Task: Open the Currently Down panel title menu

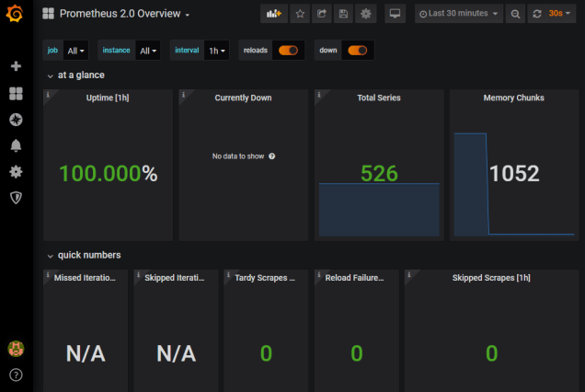Action: coord(243,98)
